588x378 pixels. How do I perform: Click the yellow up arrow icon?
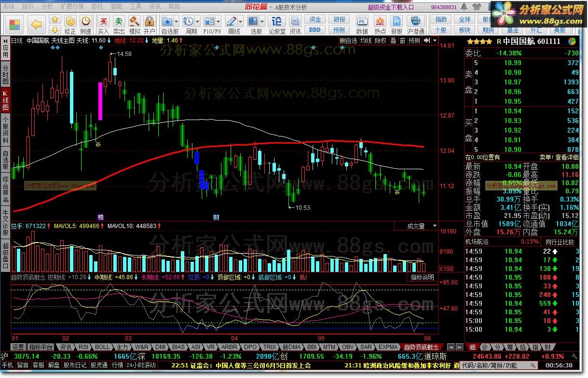coord(55,20)
